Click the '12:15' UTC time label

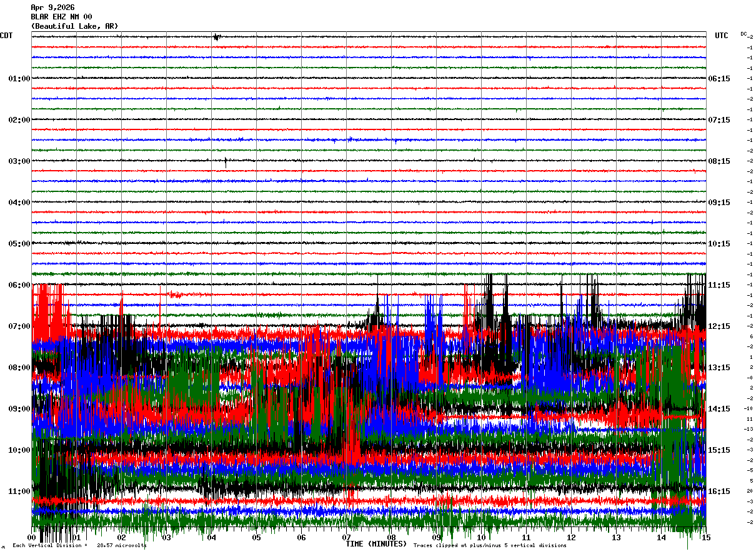(x=719, y=326)
